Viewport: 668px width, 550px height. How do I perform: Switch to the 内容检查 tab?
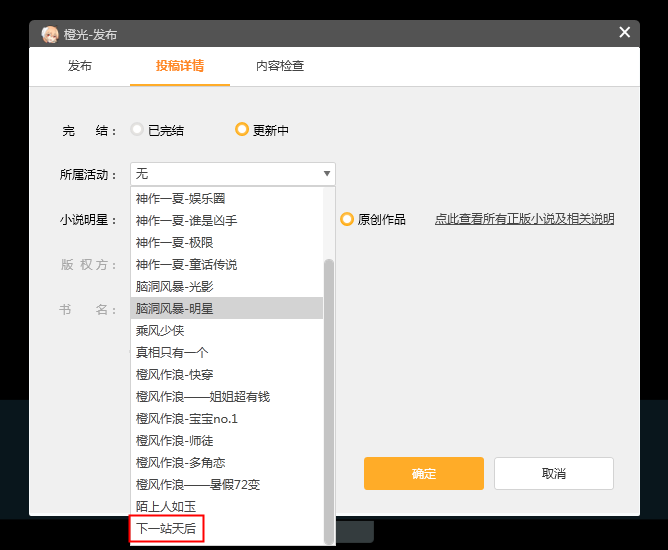click(280, 66)
